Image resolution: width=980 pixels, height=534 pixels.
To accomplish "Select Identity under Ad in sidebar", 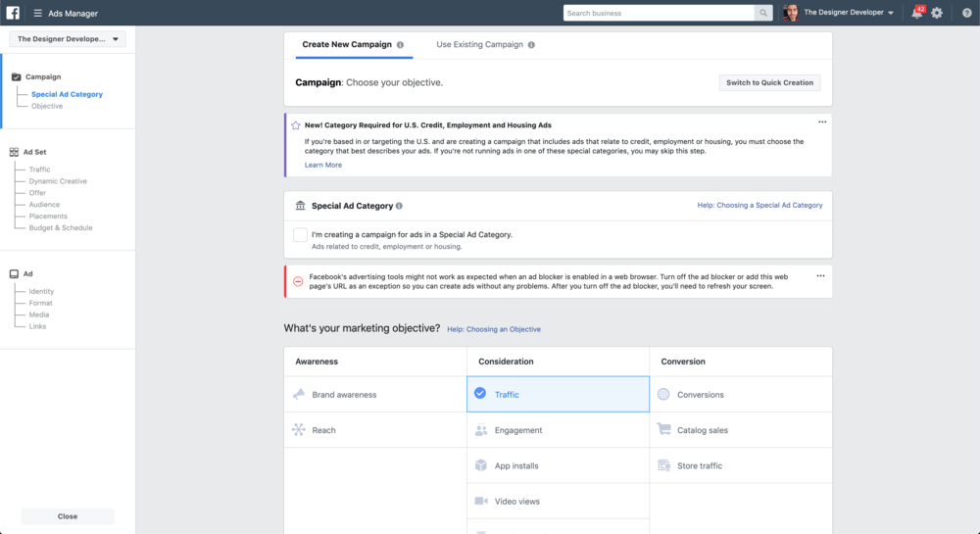I will click(x=41, y=292).
